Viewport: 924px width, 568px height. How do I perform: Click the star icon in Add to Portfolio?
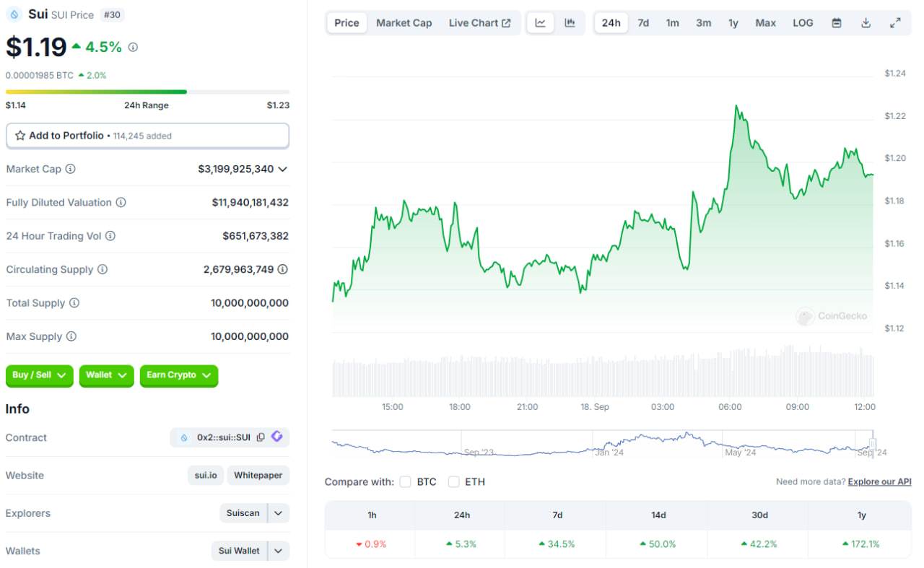20,136
